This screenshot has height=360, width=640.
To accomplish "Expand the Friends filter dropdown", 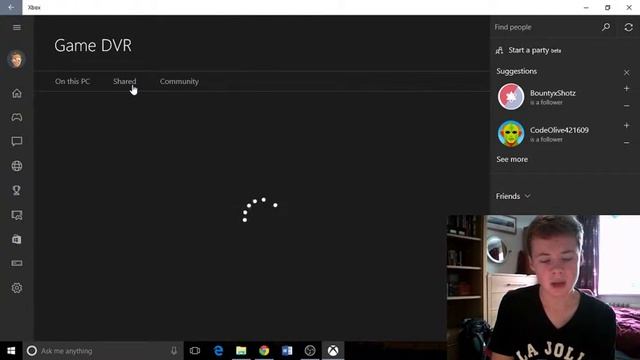I will pyautogui.click(x=513, y=196).
